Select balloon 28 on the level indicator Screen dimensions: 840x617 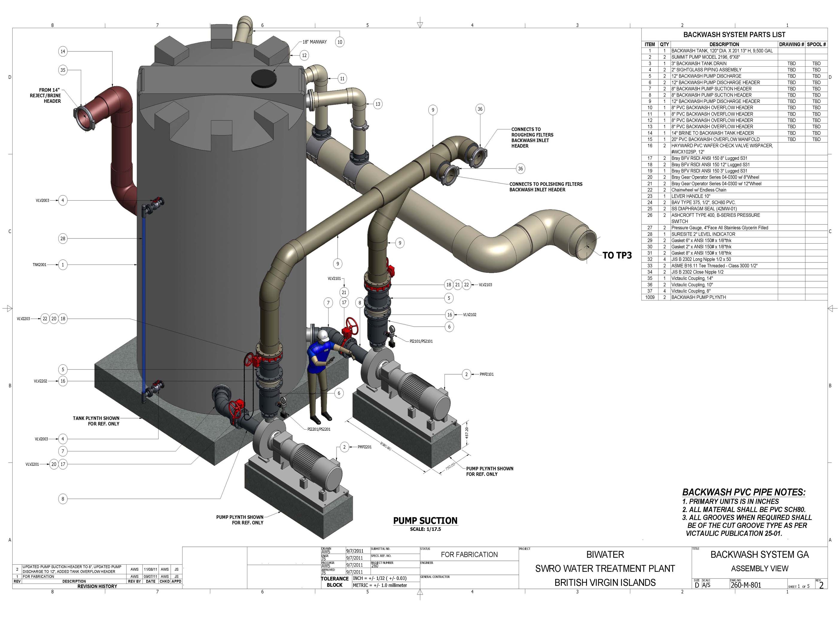click(63, 238)
